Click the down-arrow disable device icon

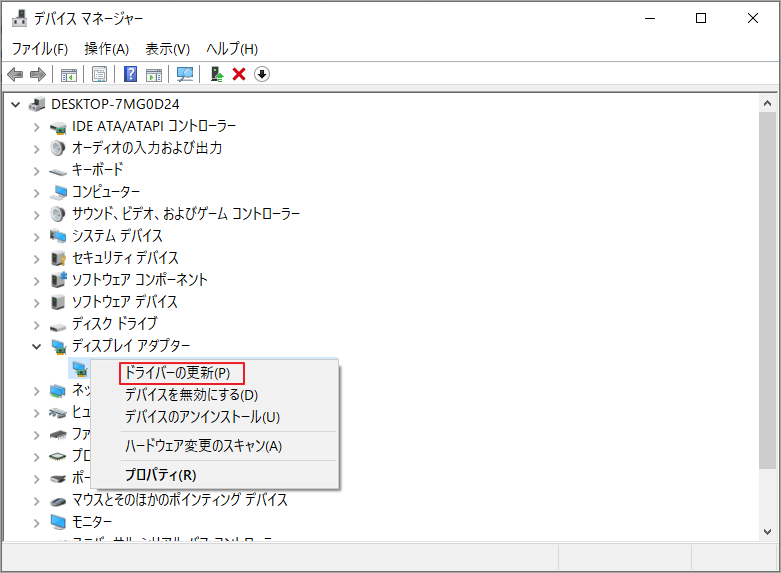pyautogui.click(x=262, y=74)
